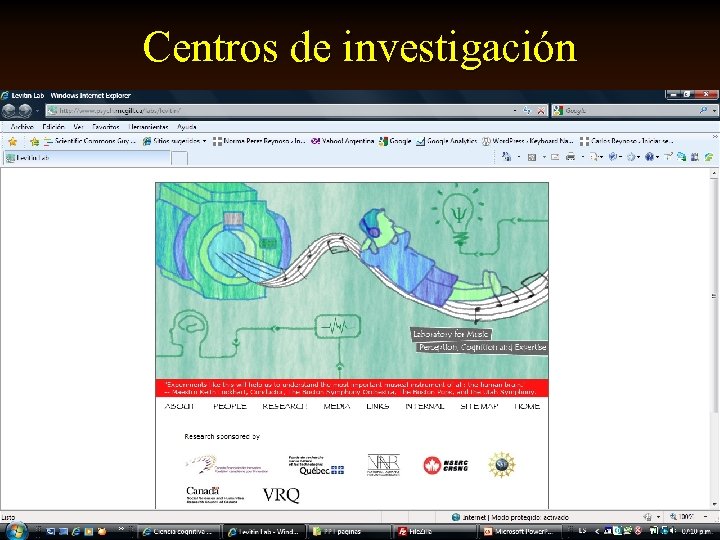
Task: Click the VRQ sponsor logo
Action: [x=281, y=495]
